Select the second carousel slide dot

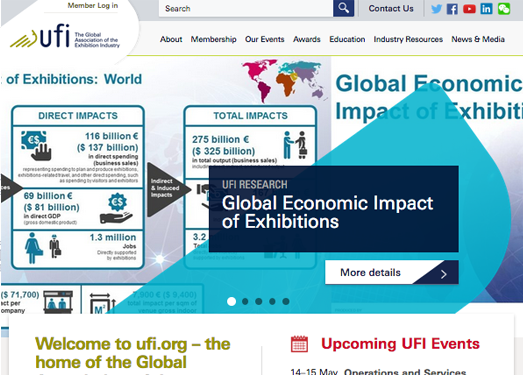(x=245, y=301)
